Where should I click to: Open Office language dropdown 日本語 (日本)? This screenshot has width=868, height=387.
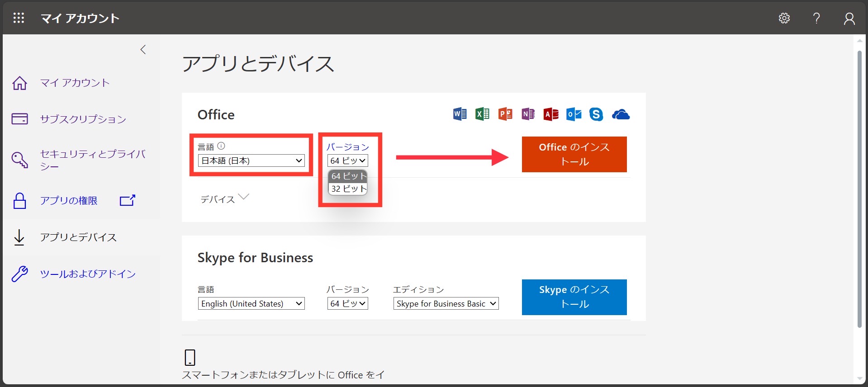coord(251,160)
